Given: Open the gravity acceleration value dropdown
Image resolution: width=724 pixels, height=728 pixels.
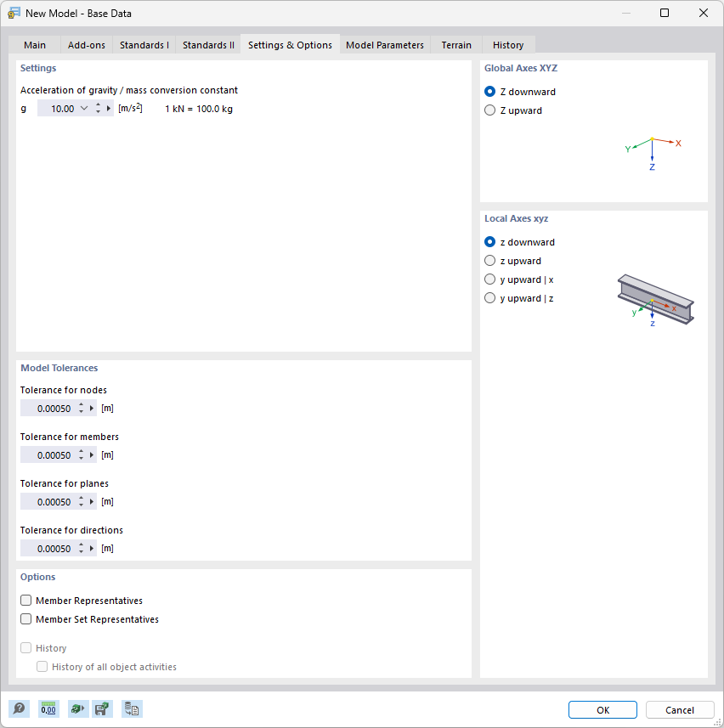Looking at the screenshot, I should (84, 108).
